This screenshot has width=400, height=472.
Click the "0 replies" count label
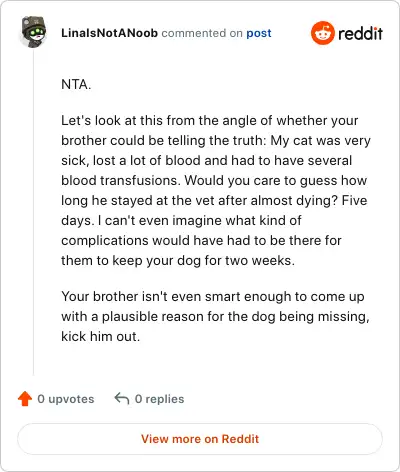coord(159,399)
